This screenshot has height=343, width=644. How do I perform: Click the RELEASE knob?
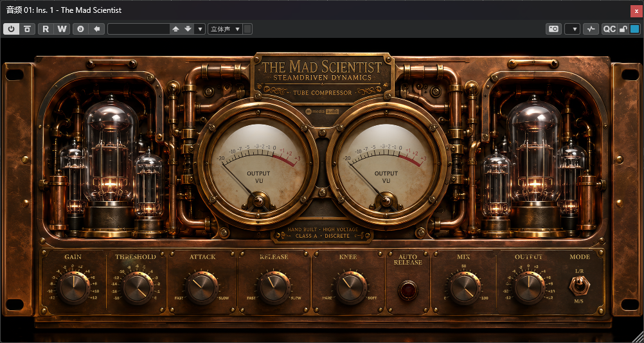(274, 286)
